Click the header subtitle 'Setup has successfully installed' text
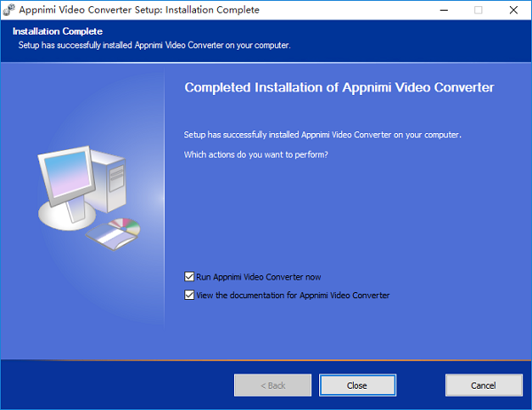 154,45
